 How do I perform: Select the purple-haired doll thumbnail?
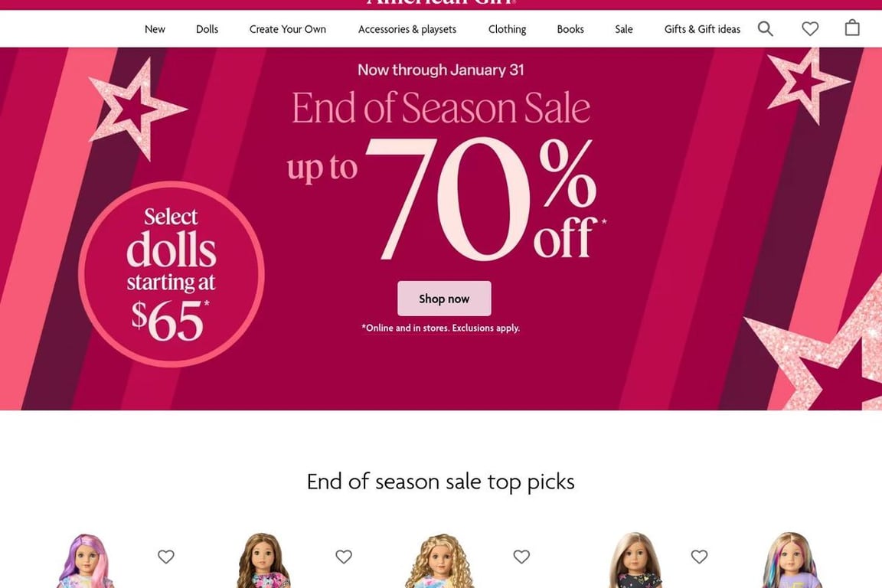coord(85,560)
